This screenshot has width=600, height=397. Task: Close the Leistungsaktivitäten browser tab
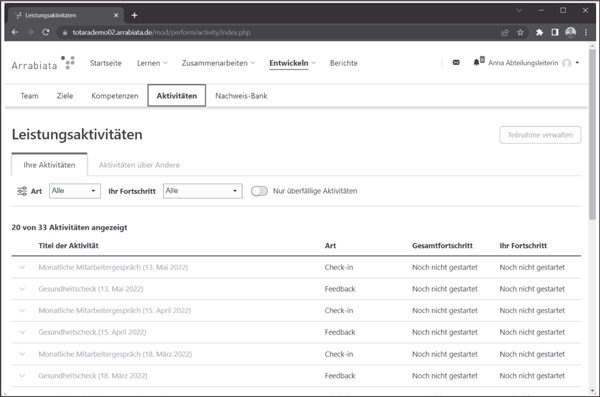pyautogui.click(x=116, y=15)
